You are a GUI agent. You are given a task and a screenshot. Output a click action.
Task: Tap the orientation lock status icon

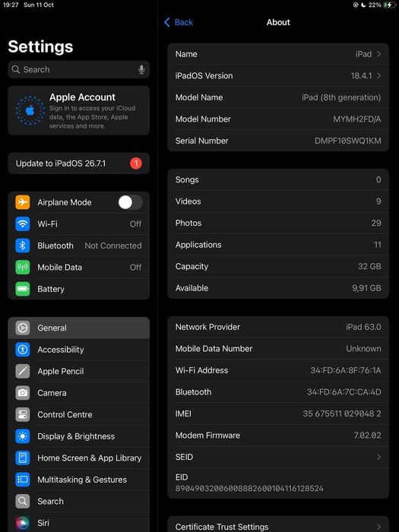coord(356,5)
